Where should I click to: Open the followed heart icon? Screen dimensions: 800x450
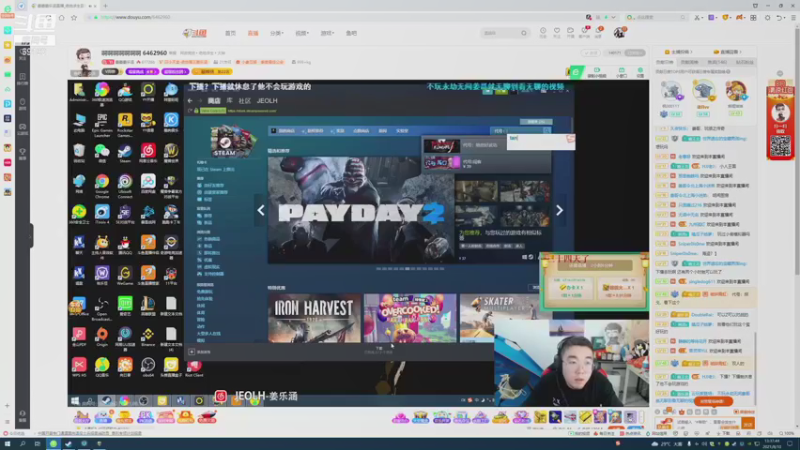click(x=557, y=32)
